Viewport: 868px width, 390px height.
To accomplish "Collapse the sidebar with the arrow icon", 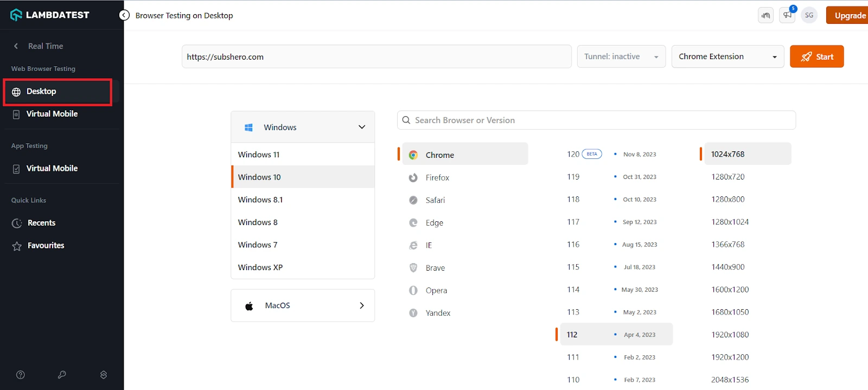I will [x=124, y=15].
